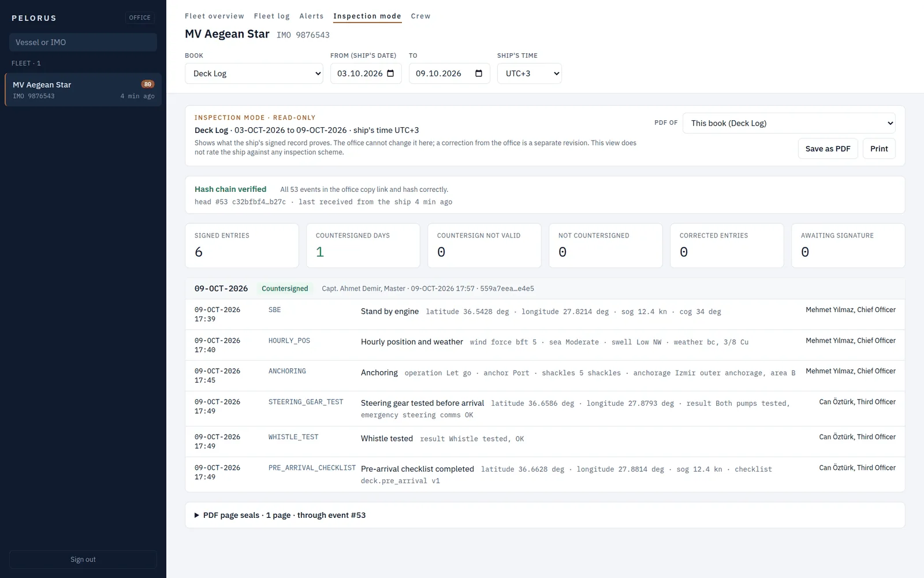
Task: Open calendar picker in From date field
Action: pos(390,73)
